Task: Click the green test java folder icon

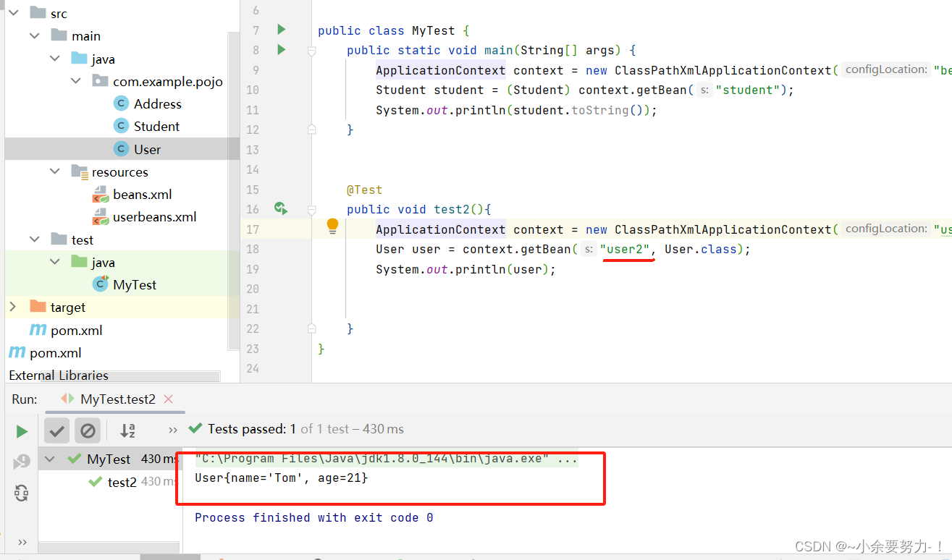Action: (x=80, y=262)
